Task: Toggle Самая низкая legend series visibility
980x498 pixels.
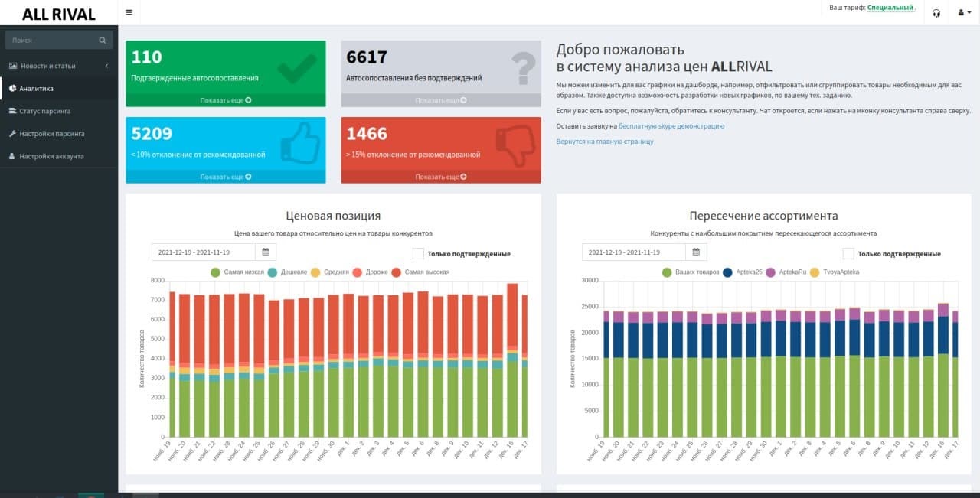Action: tap(216, 272)
